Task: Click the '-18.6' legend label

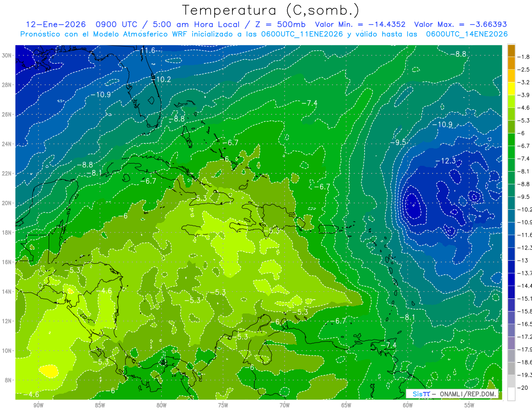Action: tap(525, 362)
